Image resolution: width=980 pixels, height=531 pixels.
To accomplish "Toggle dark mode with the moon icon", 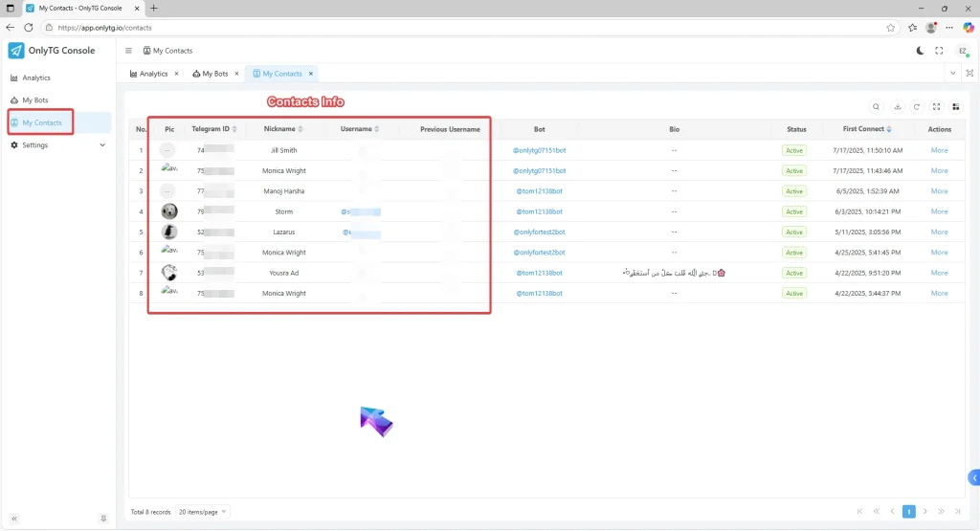I will [920, 51].
